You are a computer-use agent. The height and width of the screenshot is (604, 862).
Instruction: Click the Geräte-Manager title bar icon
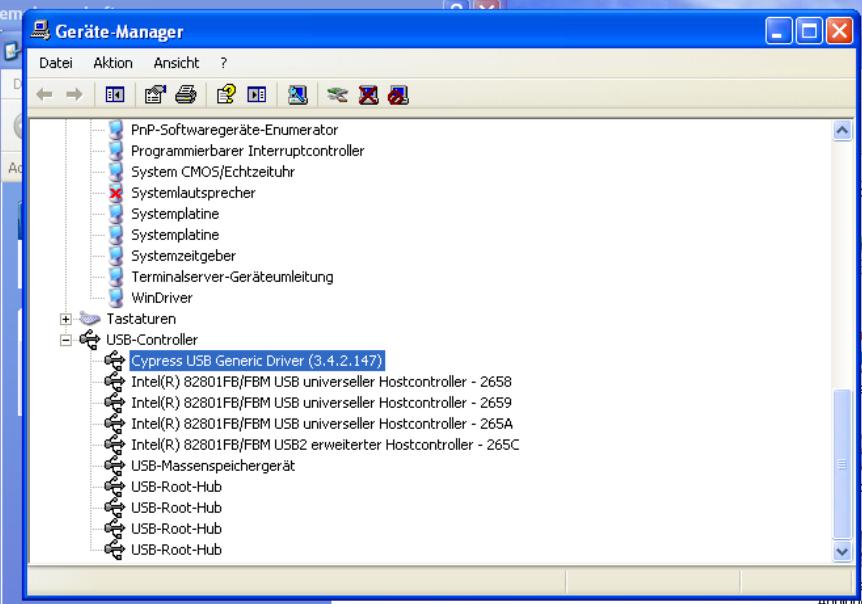40,30
